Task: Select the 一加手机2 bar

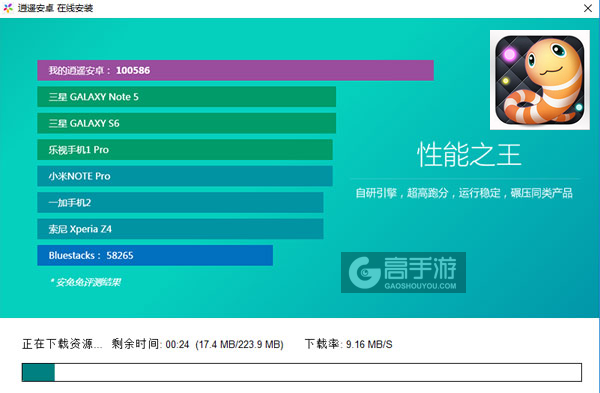Action: click(180, 202)
